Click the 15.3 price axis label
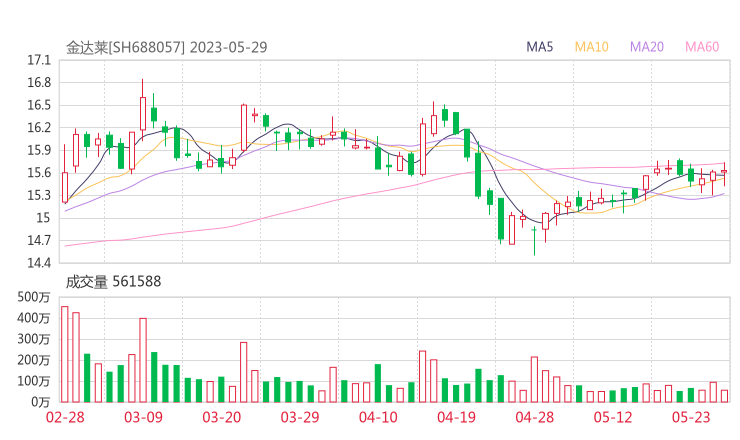The image size is (740, 440). tap(39, 195)
